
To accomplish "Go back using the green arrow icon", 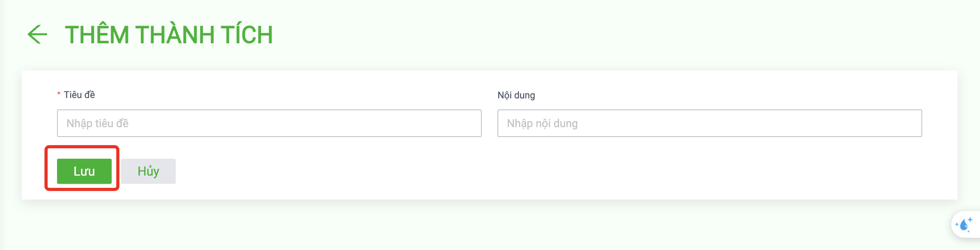I will click(37, 34).
